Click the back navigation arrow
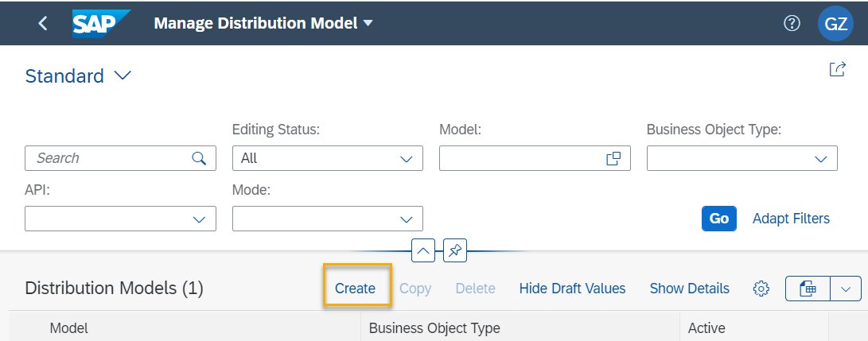This screenshot has width=868, height=341. 43,23
